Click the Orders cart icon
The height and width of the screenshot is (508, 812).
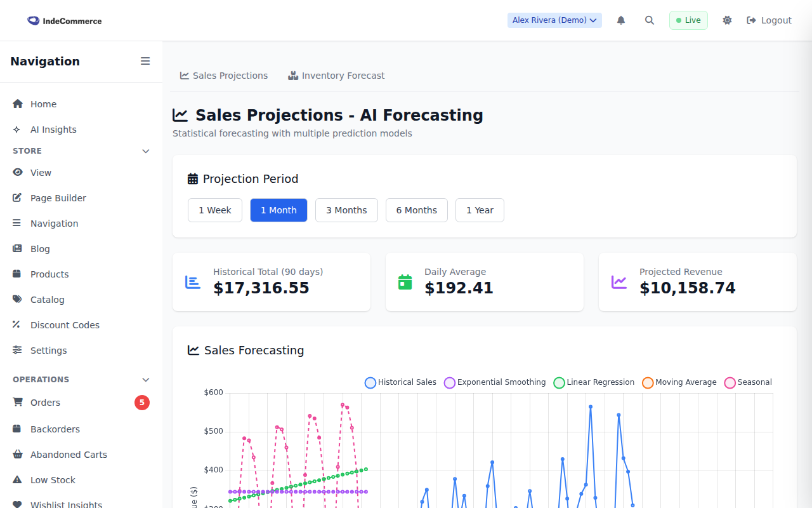tap(18, 403)
